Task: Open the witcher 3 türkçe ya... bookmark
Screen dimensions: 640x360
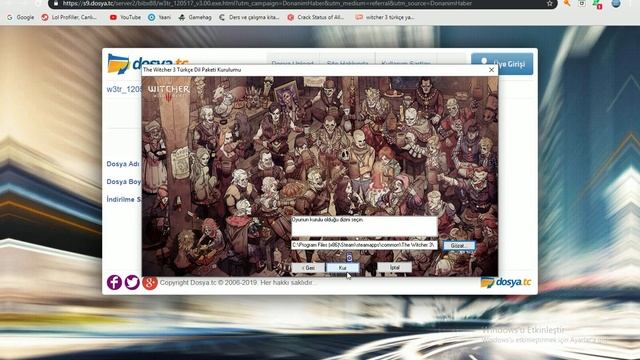Action: click(x=385, y=18)
